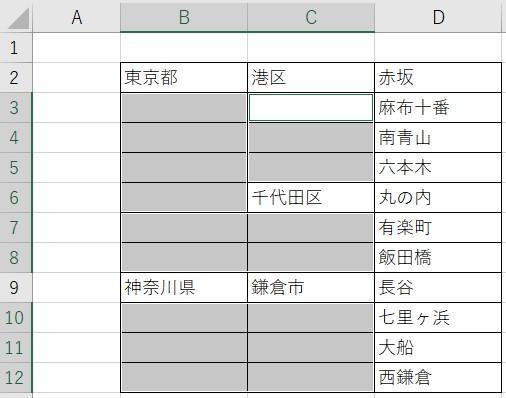The image size is (506, 398).
Task: Click the cell containing 七里ヶ浜
Action: point(438,318)
